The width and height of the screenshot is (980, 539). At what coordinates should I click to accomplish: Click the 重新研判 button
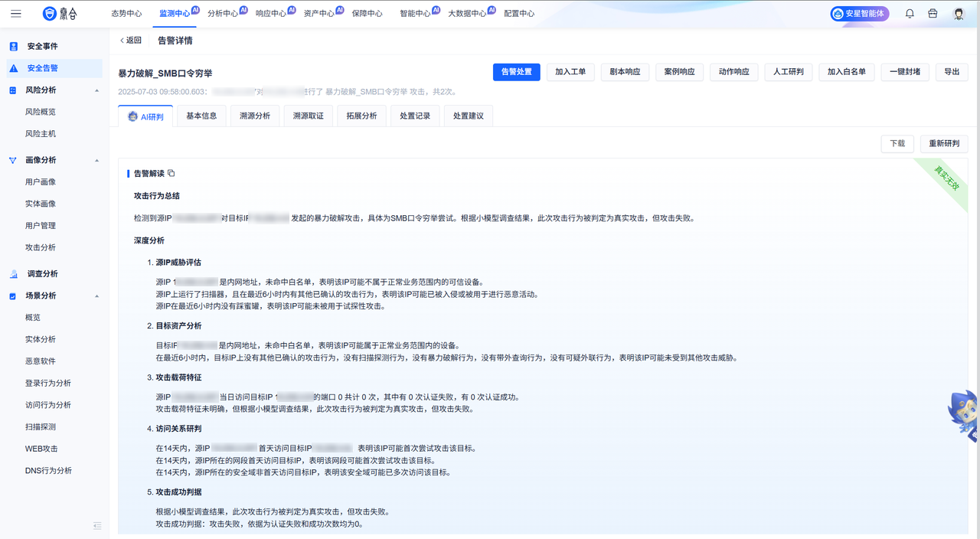point(943,143)
